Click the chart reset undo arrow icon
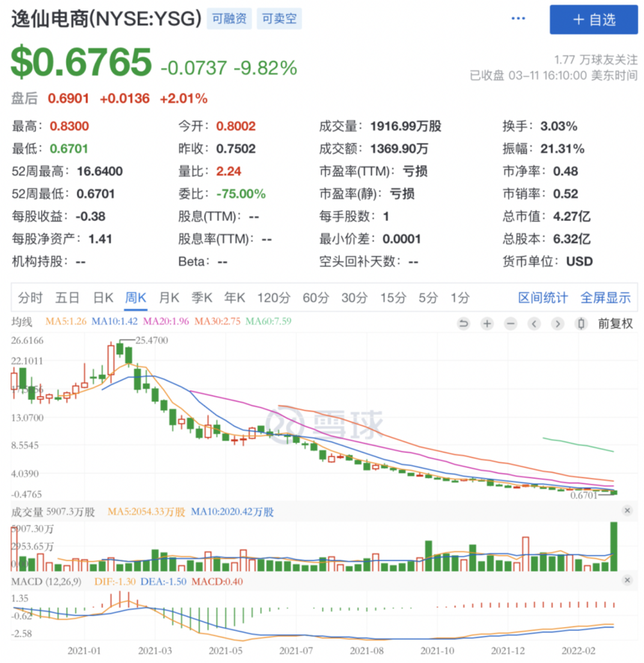 pyautogui.click(x=464, y=324)
